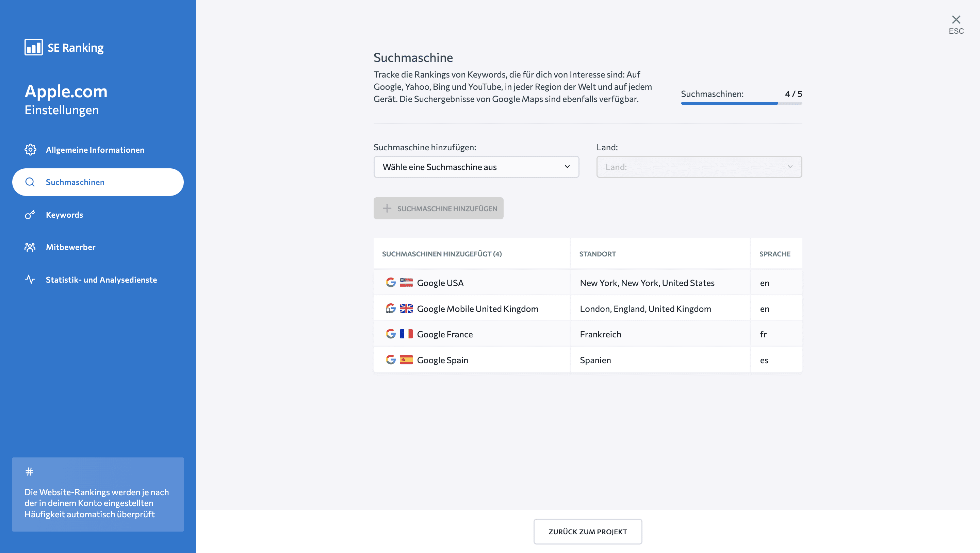Click the Apple.com project title
The width and height of the screenshot is (980, 553).
pos(66,91)
